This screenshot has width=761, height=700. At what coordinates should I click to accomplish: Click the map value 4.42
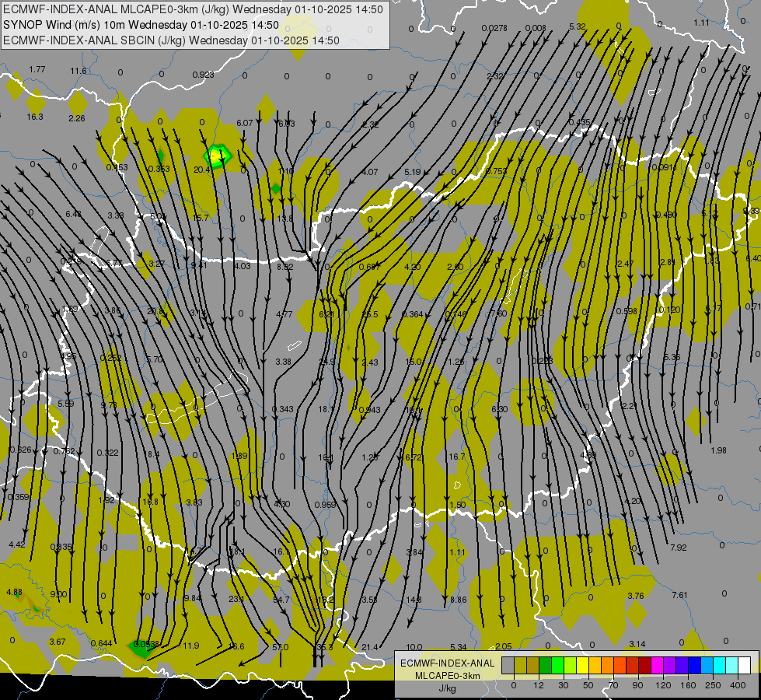click(17, 544)
